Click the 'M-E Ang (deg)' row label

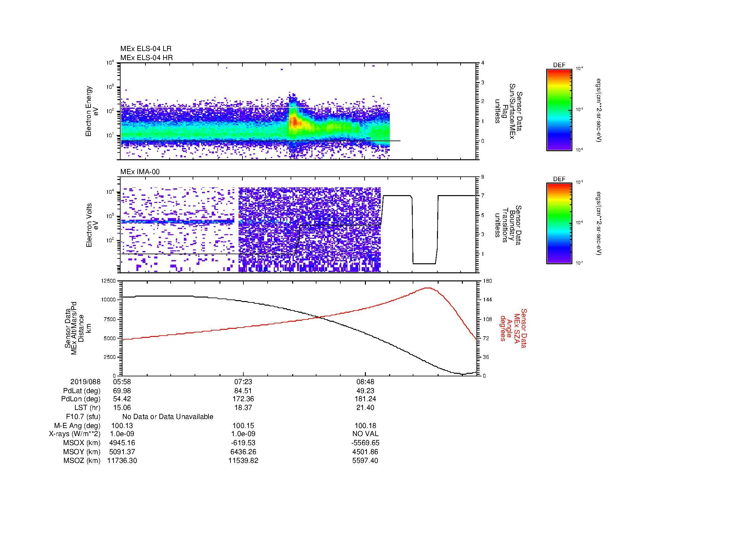[x=77, y=425]
